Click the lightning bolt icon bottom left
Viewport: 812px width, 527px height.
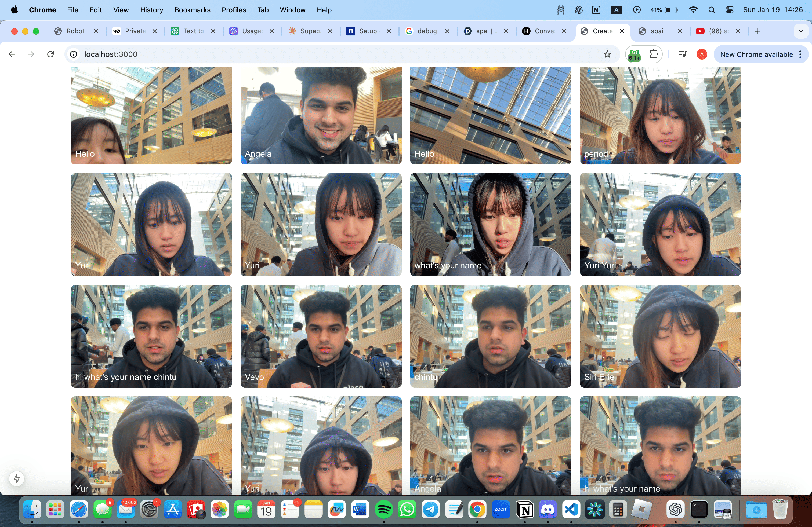click(x=16, y=479)
